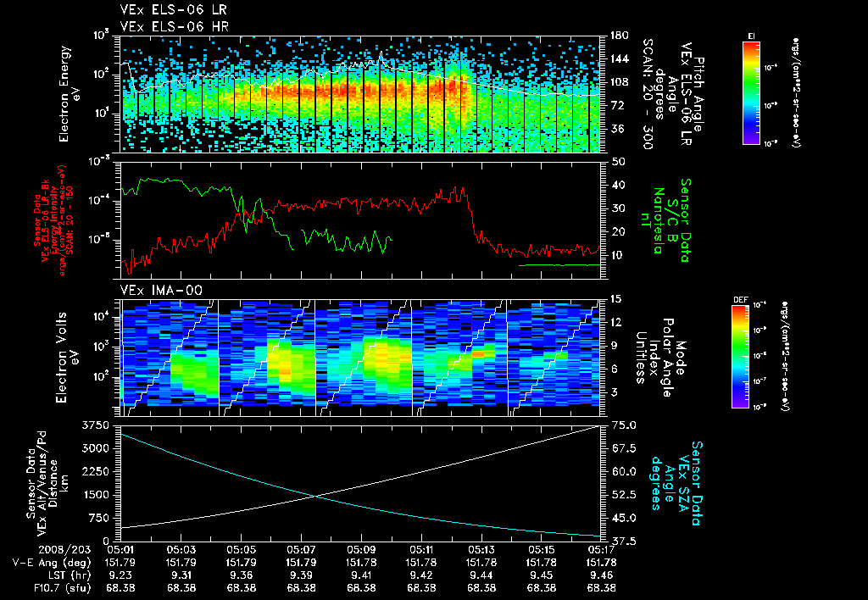The height and width of the screenshot is (600, 868).
Task: Click the 108 pitch angle tick
Action: [620, 82]
